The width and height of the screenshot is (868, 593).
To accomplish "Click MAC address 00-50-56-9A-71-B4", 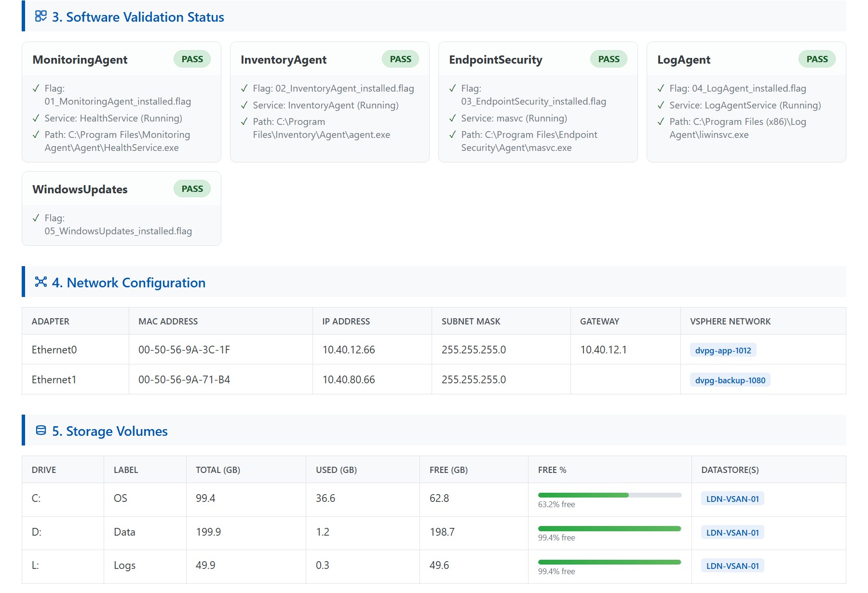I will [184, 379].
